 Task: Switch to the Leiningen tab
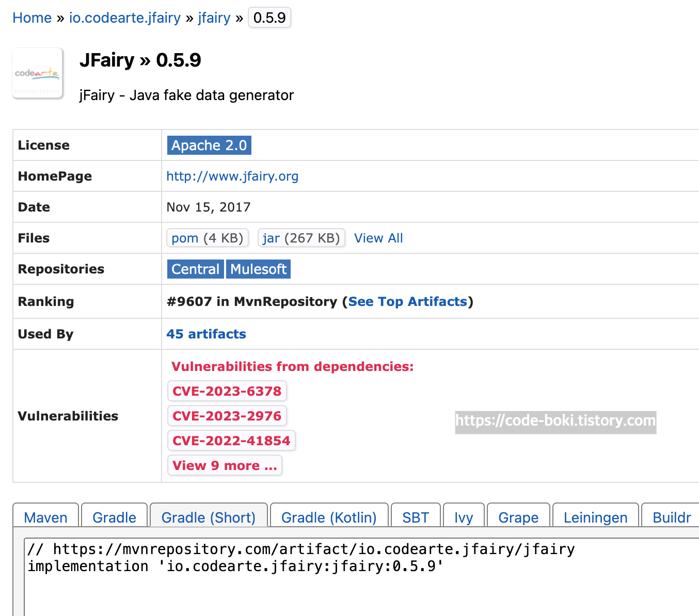[x=595, y=516]
